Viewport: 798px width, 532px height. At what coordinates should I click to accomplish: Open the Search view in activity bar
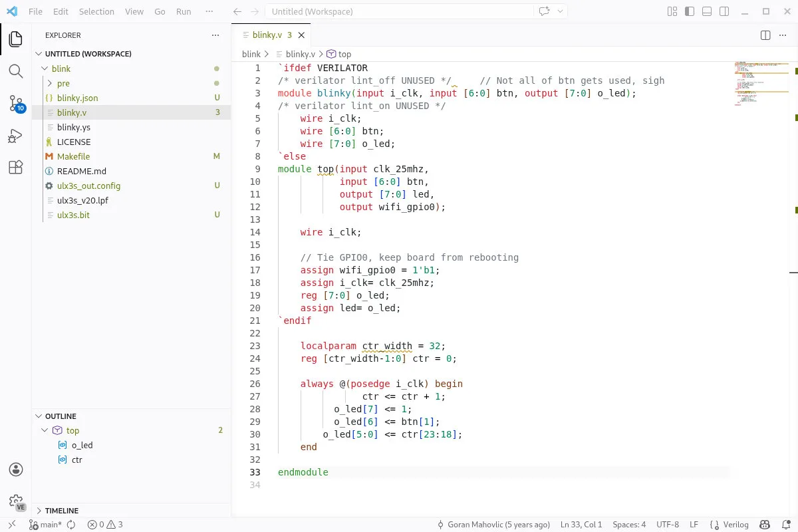16,71
